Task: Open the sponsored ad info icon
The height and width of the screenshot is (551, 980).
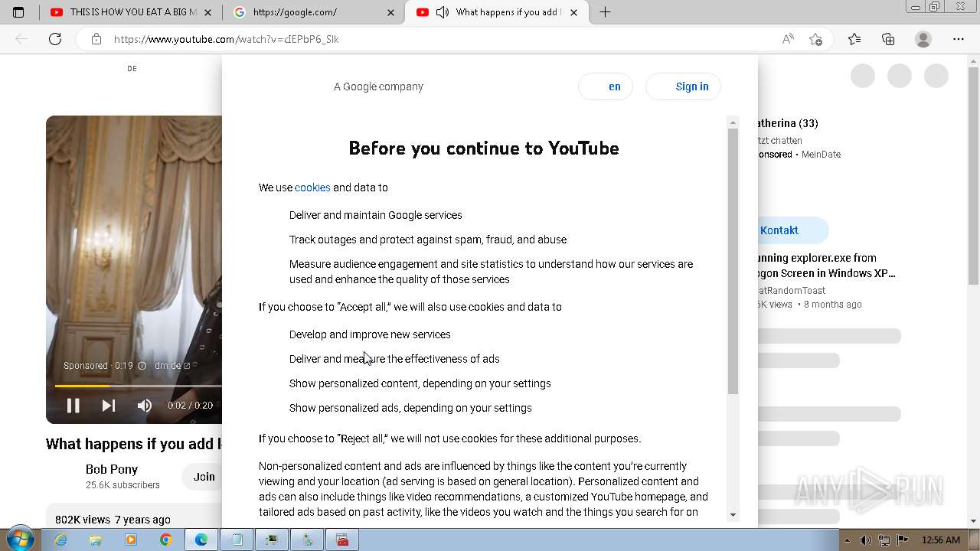Action: pyautogui.click(x=142, y=366)
